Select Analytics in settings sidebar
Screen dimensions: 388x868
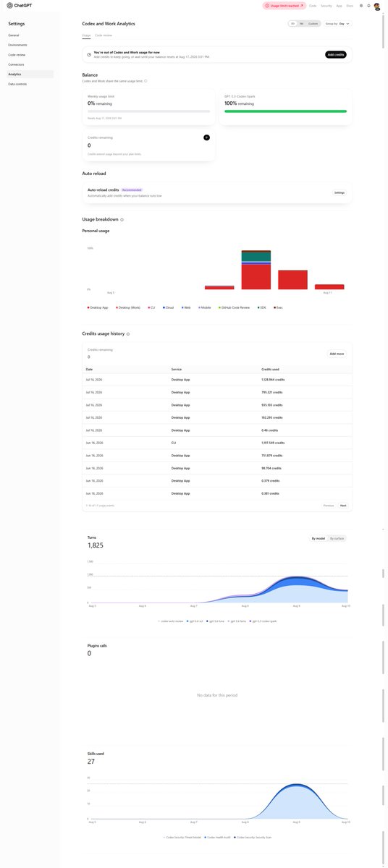point(29,74)
